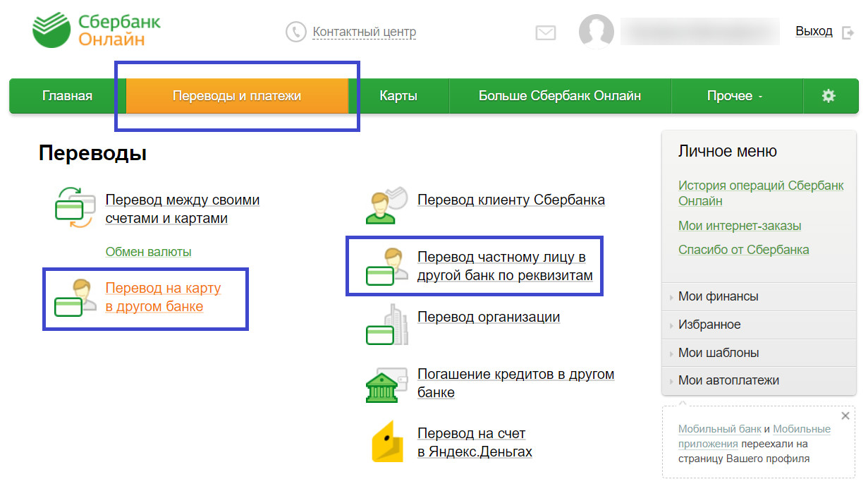
Task: Open История операций Сбербанк Онлайн link
Action: 760,193
